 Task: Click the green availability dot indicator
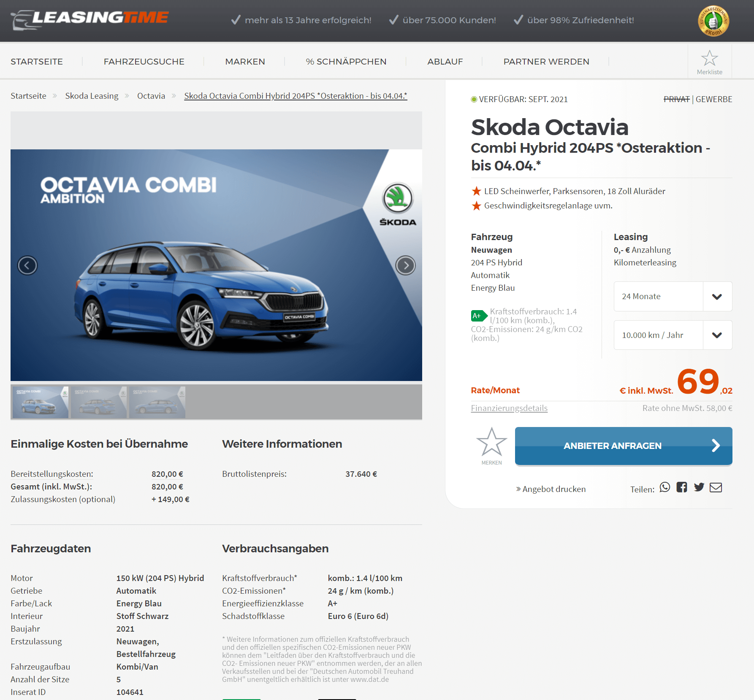[474, 99]
